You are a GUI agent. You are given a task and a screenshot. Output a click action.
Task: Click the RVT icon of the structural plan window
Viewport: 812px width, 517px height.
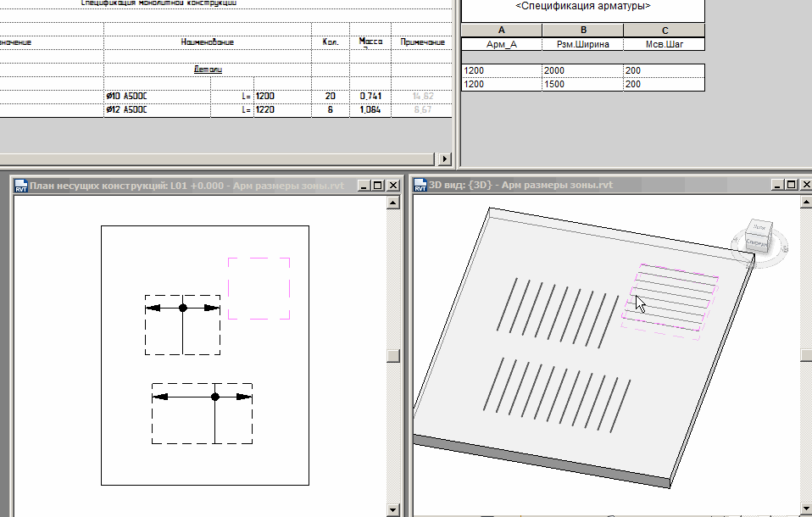click(20, 186)
